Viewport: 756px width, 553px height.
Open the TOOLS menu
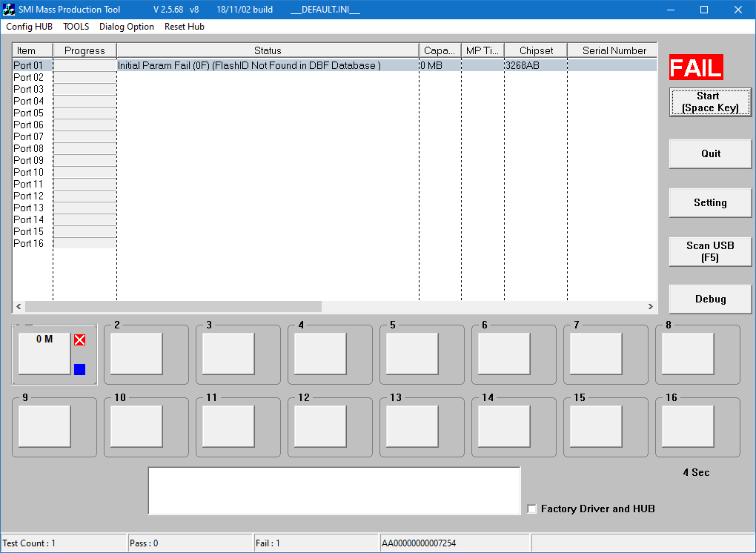[x=76, y=27]
